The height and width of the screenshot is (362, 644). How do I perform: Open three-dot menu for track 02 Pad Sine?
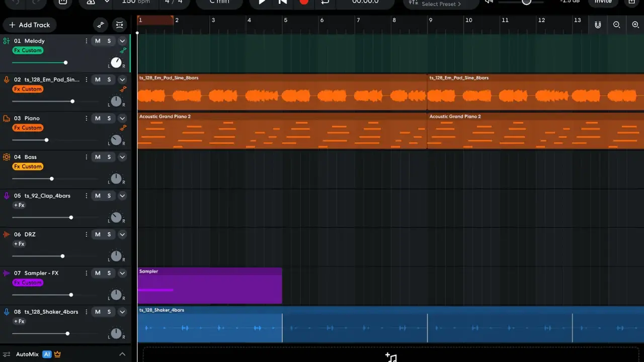(87, 79)
